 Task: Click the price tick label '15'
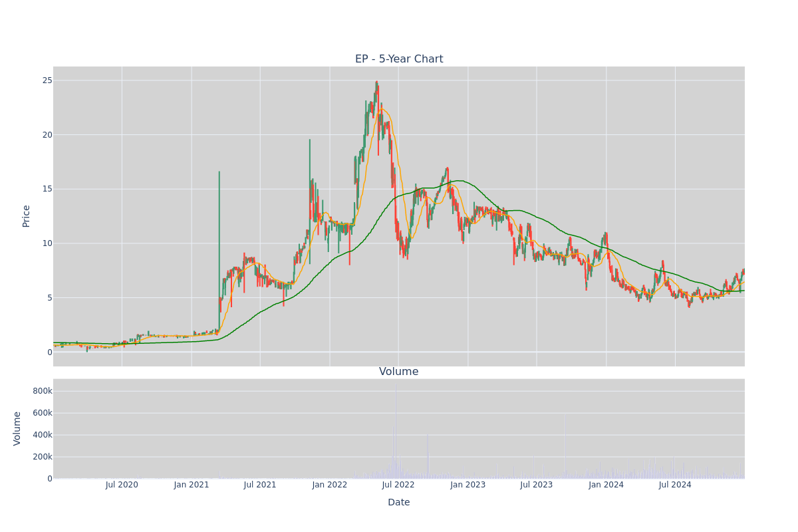point(47,189)
